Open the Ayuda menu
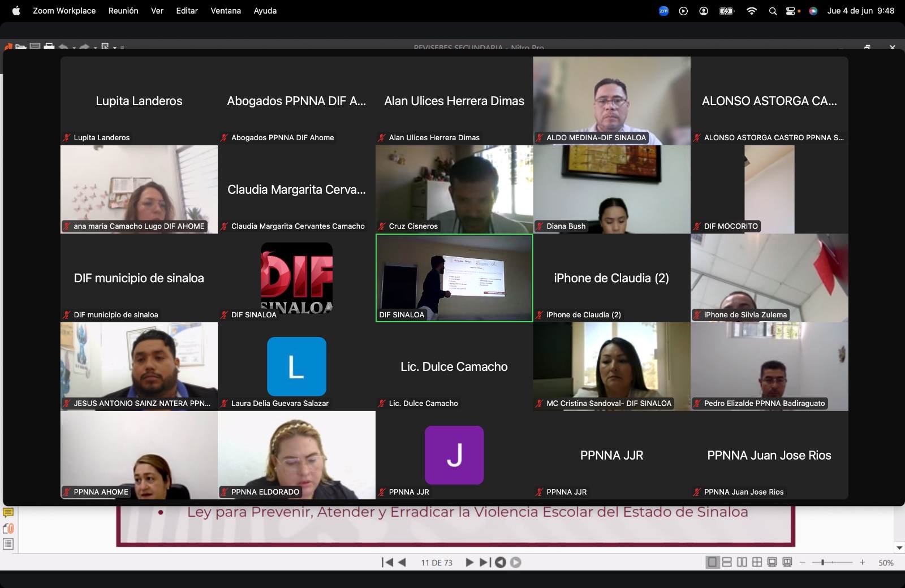This screenshot has width=905, height=588. tap(265, 11)
